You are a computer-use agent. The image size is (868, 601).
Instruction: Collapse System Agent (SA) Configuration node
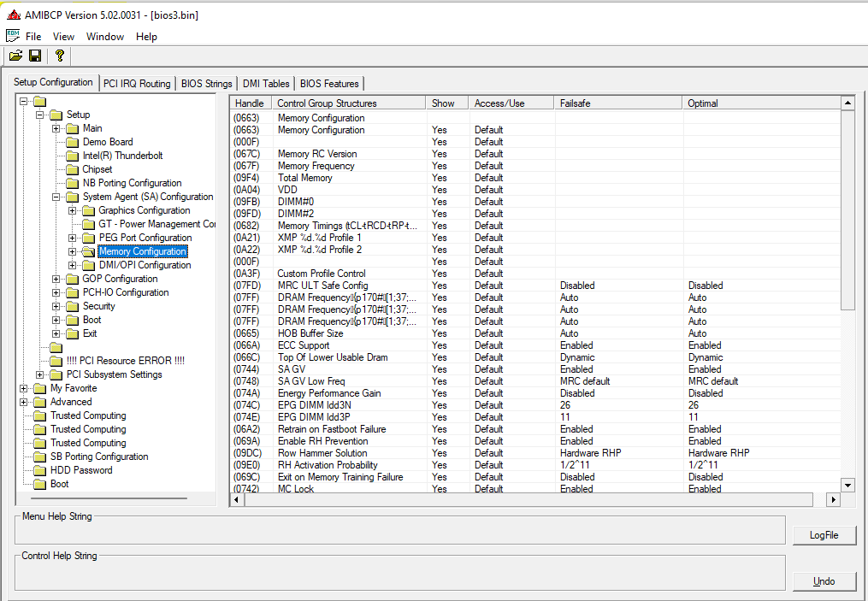(x=56, y=197)
